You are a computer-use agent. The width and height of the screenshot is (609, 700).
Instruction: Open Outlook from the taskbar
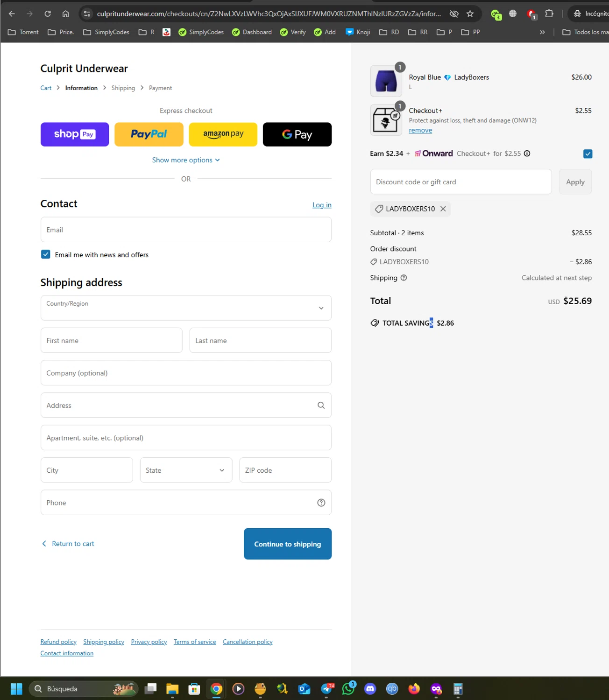pyautogui.click(x=304, y=689)
